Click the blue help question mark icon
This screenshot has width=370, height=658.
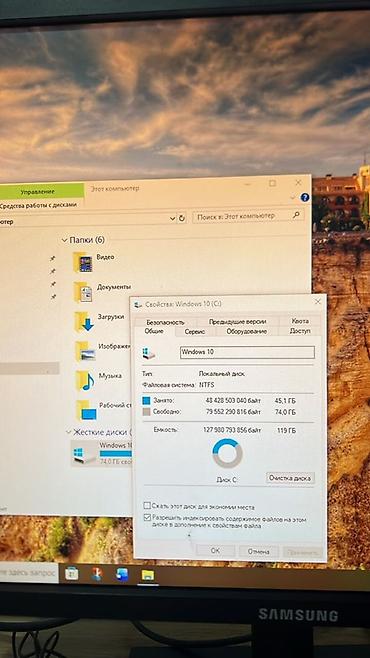click(x=305, y=197)
